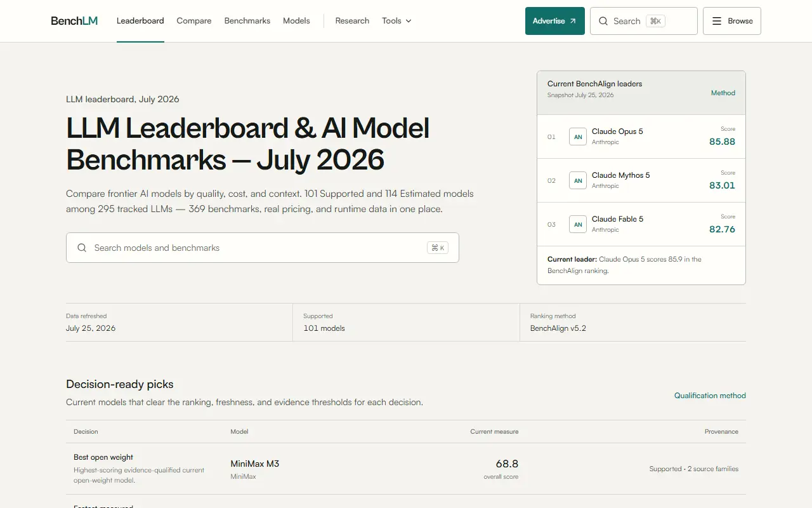This screenshot has width=812, height=508.
Task: Select the Claude Opus 5 leader row
Action: [641, 137]
